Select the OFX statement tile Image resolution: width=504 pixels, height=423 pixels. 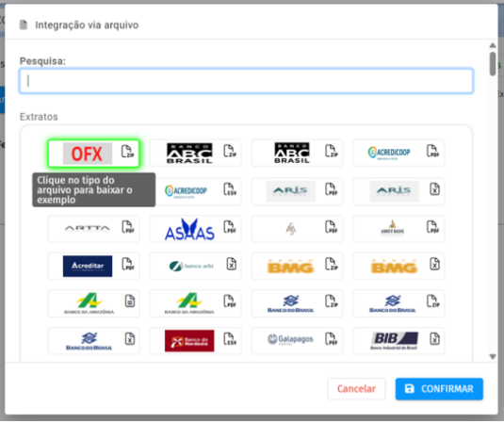click(x=93, y=154)
